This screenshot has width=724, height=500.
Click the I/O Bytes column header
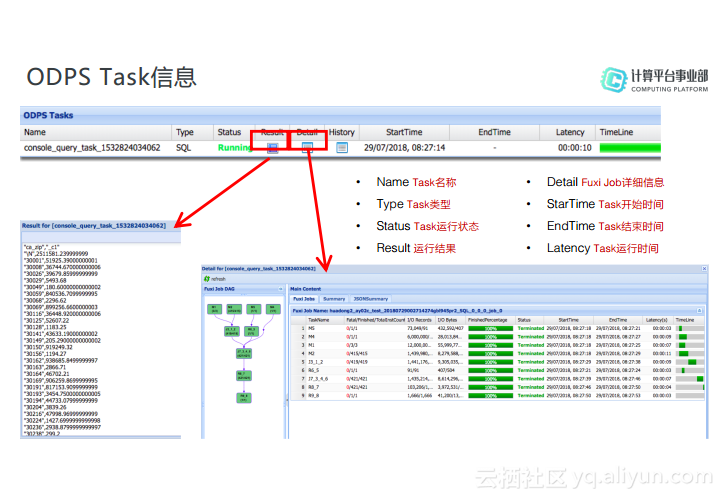coord(450,320)
